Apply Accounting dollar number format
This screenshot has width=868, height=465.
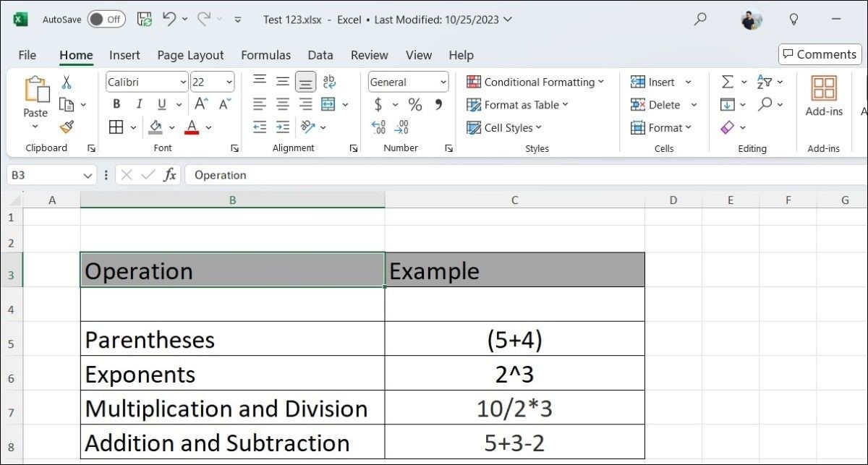point(378,105)
